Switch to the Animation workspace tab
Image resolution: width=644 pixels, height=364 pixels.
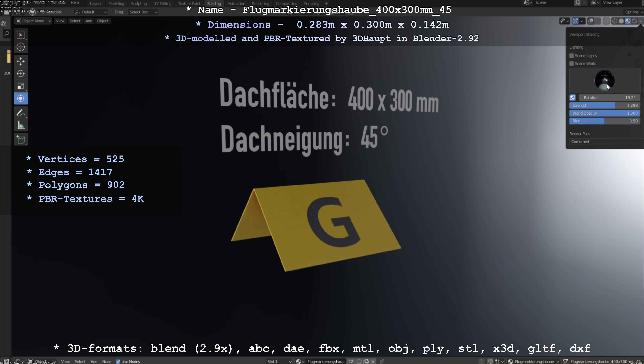pyautogui.click(x=236, y=4)
